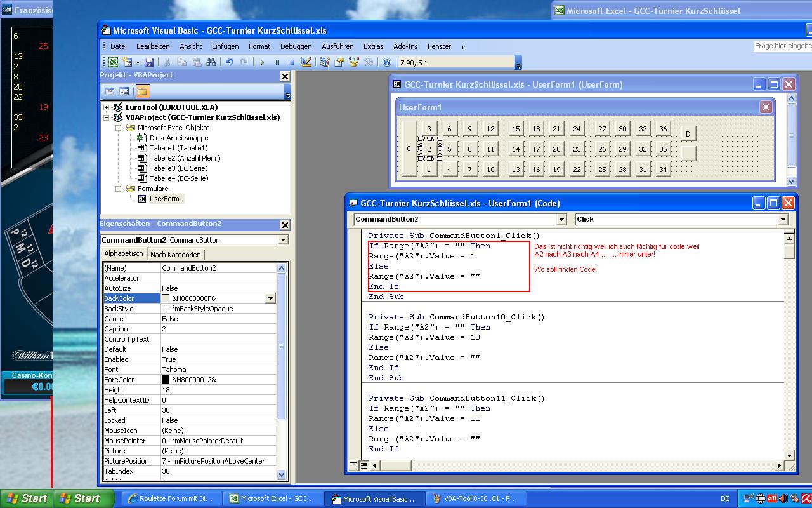Open Find with binoculars icon
The height and width of the screenshot is (508, 812).
coord(211,62)
